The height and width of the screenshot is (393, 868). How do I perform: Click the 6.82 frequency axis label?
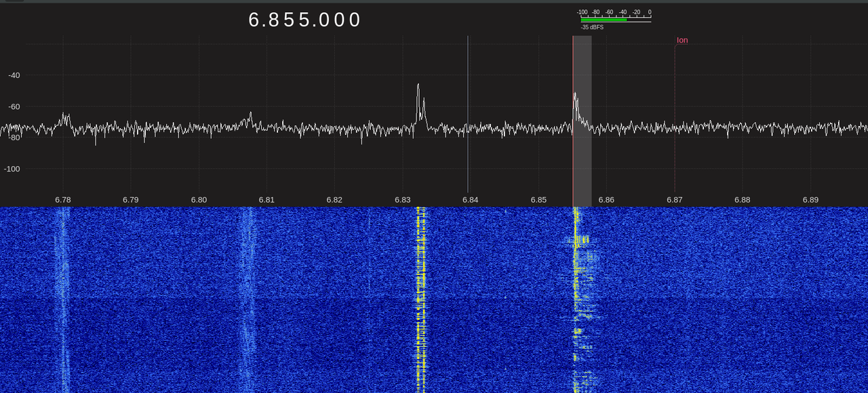coord(334,200)
